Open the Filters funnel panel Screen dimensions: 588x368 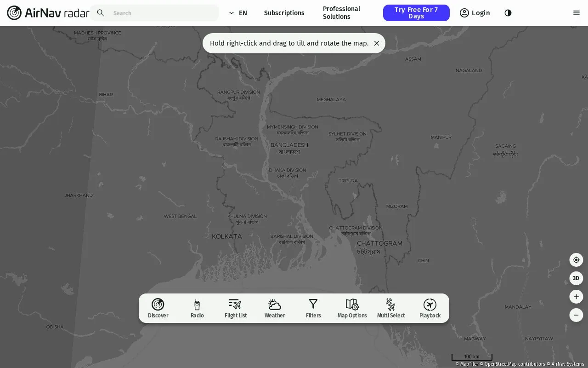[x=313, y=308]
